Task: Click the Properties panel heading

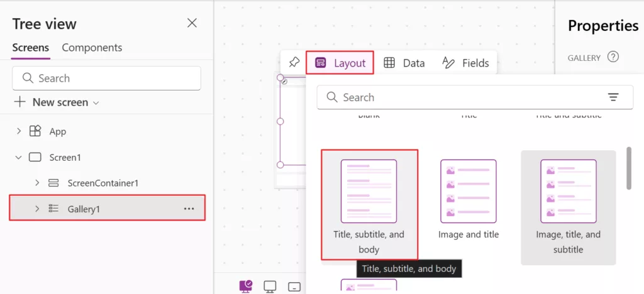Action: click(603, 25)
